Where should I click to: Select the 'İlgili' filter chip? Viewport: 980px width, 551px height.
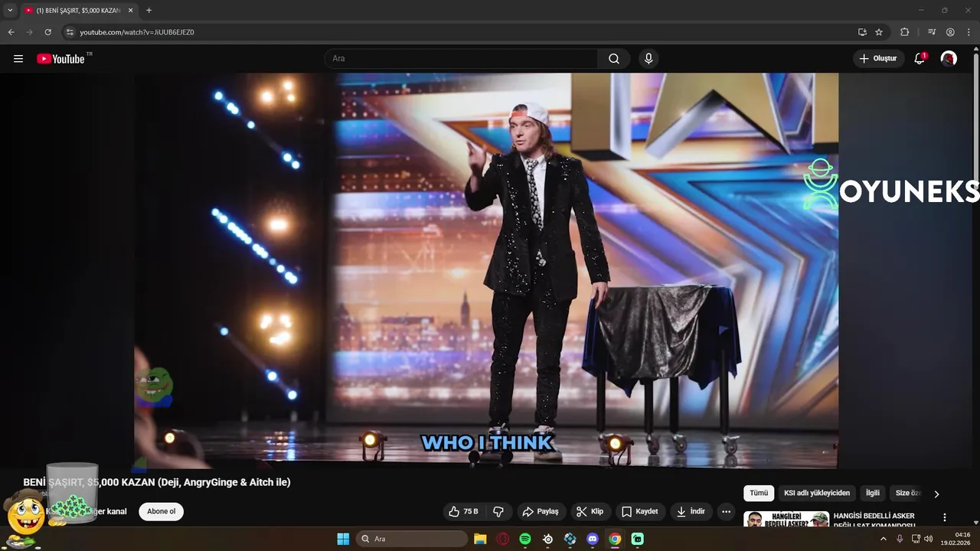pos(873,494)
